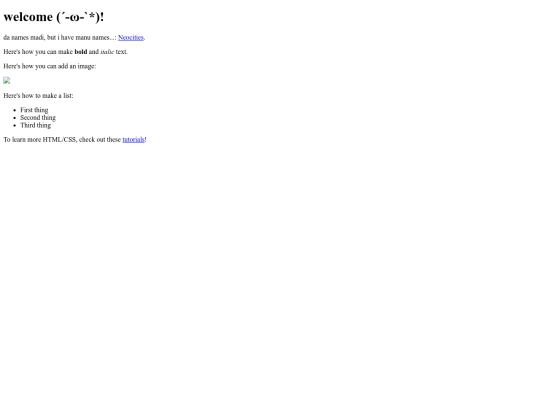Click the First thing list item

(34, 110)
